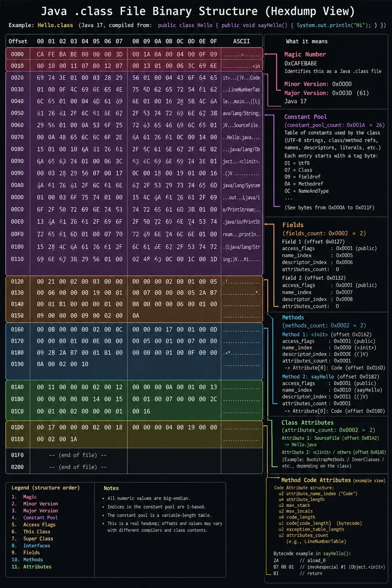
Task: Click ASCII cell 'ream...println..'
Action: tap(241, 234)
